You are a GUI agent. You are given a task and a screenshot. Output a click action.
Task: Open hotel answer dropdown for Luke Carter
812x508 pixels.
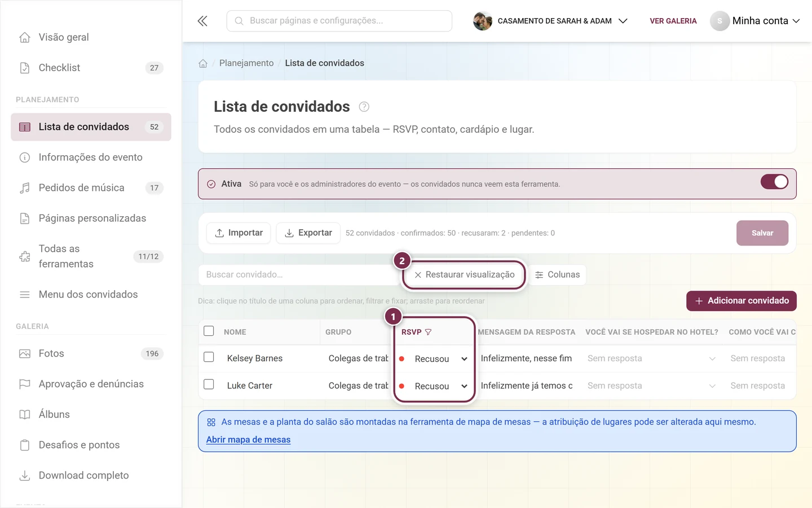pos(651,386)
